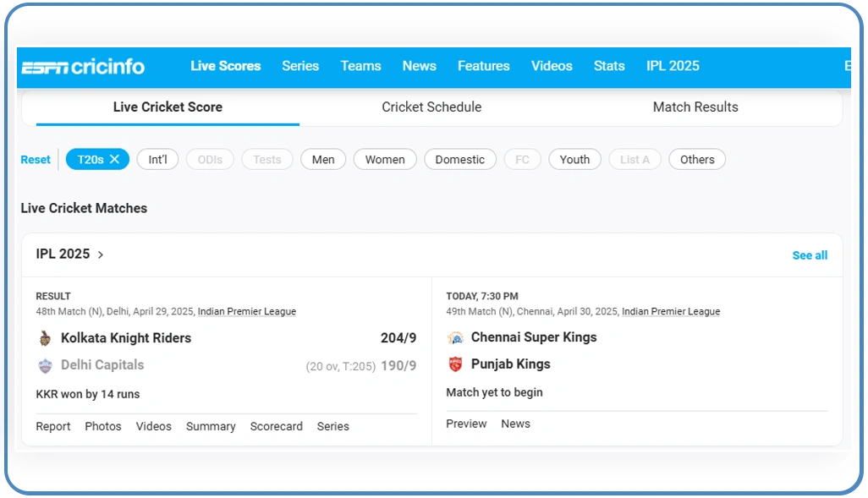Toggle the Int'l filter chip
Screen dimensions: 868x498
click(157, 159)
